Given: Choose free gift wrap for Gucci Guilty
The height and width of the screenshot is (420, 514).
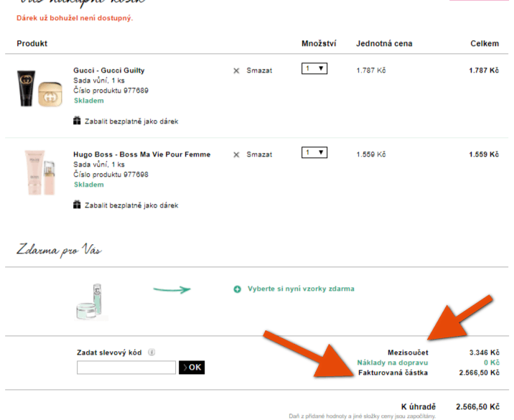Looking at the screenshot, I should [x=131, y=121].
